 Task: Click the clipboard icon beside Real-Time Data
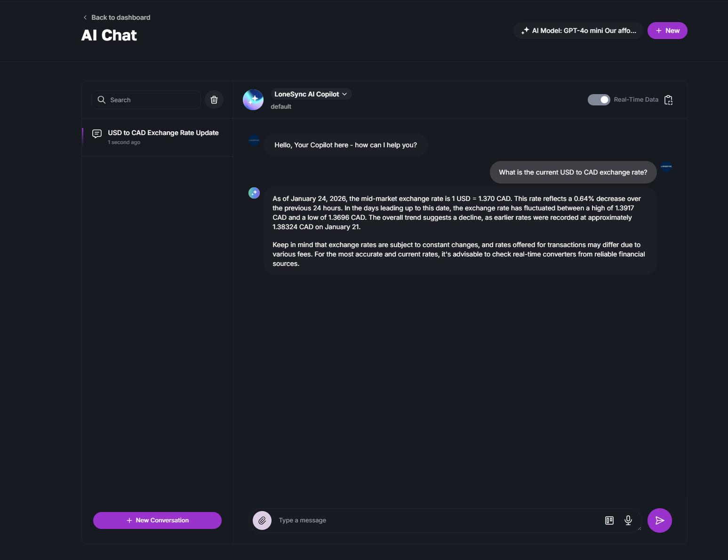click(x=668, y=100)
